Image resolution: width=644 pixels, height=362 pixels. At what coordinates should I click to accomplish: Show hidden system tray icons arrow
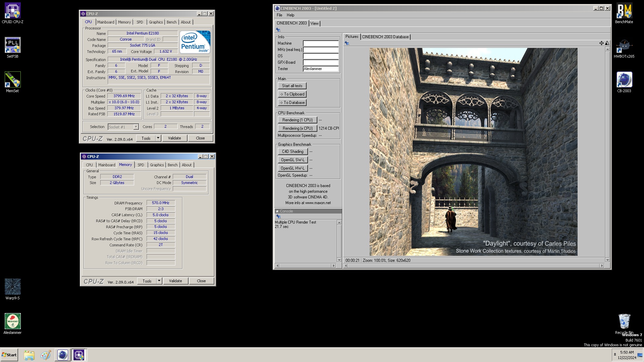click(615, 354)
